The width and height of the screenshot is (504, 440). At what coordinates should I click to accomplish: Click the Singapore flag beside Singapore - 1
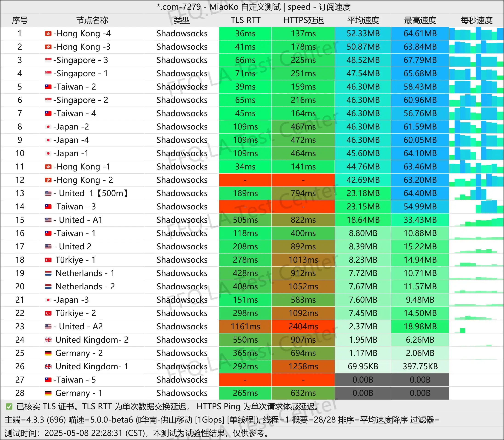coord(48,73)
